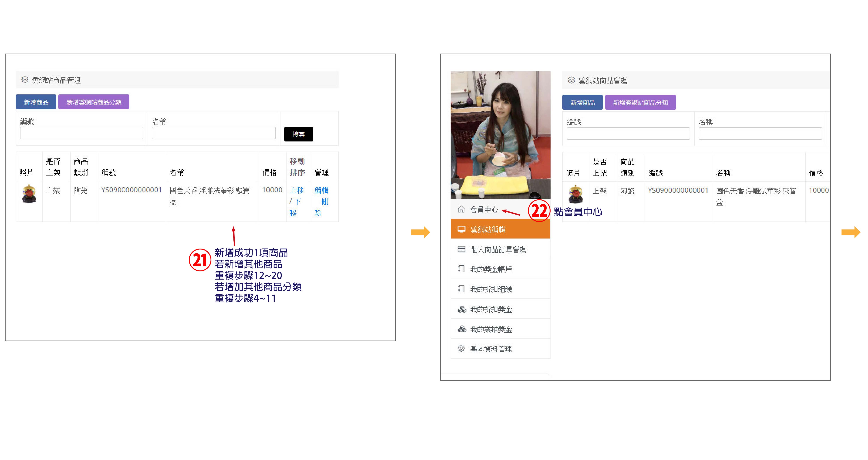868x460 pixels.
Task: Click the member profile photo
Action: 500,135
